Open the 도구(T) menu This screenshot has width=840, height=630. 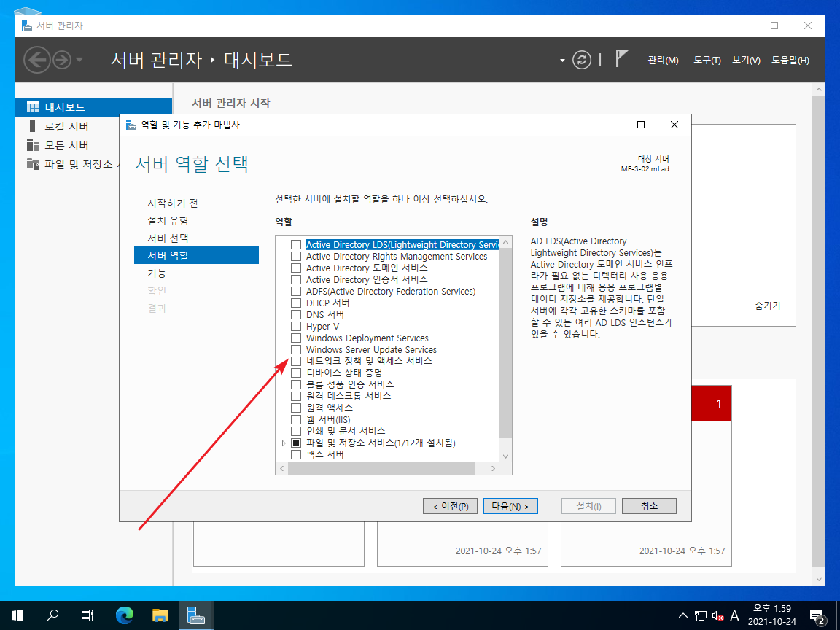tap(707, 60)
